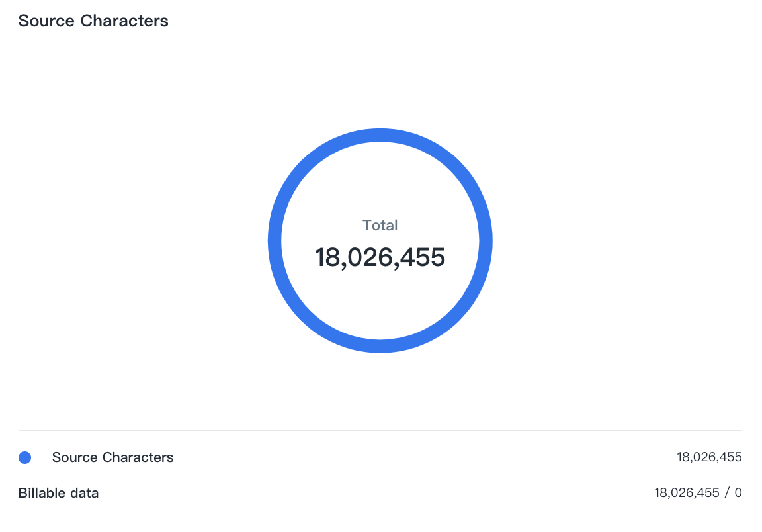
Task: Click the left arc of the donut ring
Action: pos(275,241)
